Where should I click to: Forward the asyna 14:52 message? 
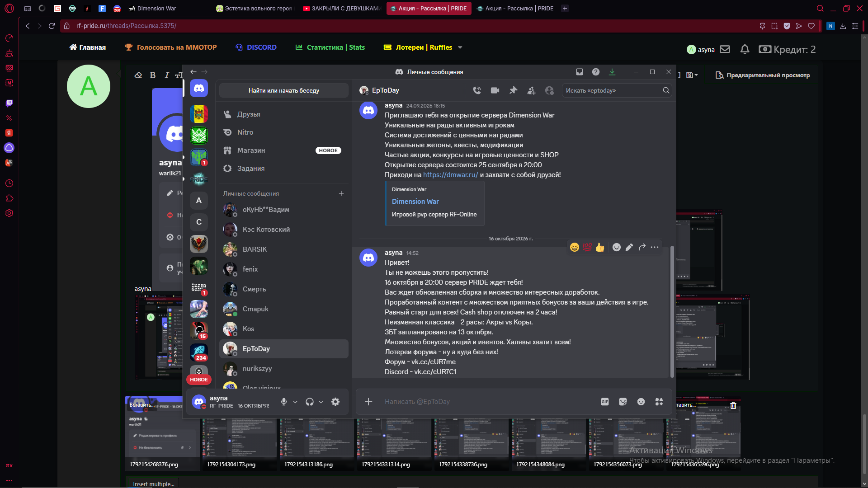(642, 247)
